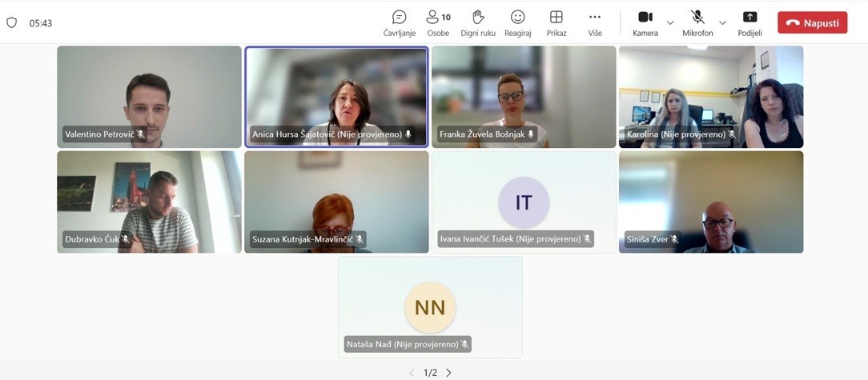Select Siniša Zver video tile
Viewport: 868px width, 380px height.
[x=711, y=202]
